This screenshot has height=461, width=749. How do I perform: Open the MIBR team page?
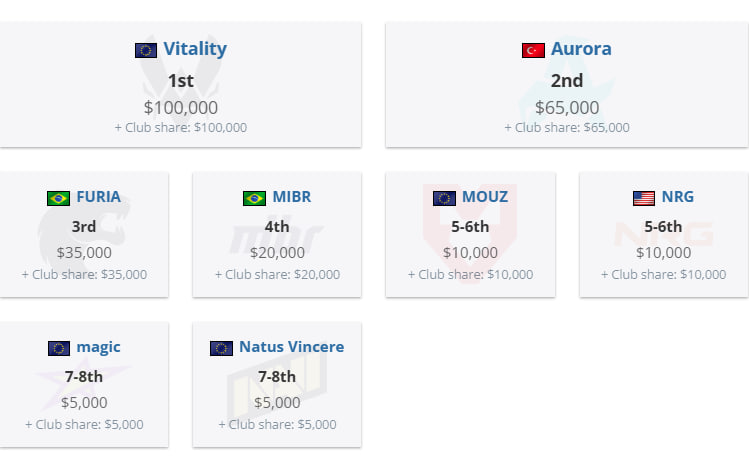pyautogui.click(x=291, y=197)
